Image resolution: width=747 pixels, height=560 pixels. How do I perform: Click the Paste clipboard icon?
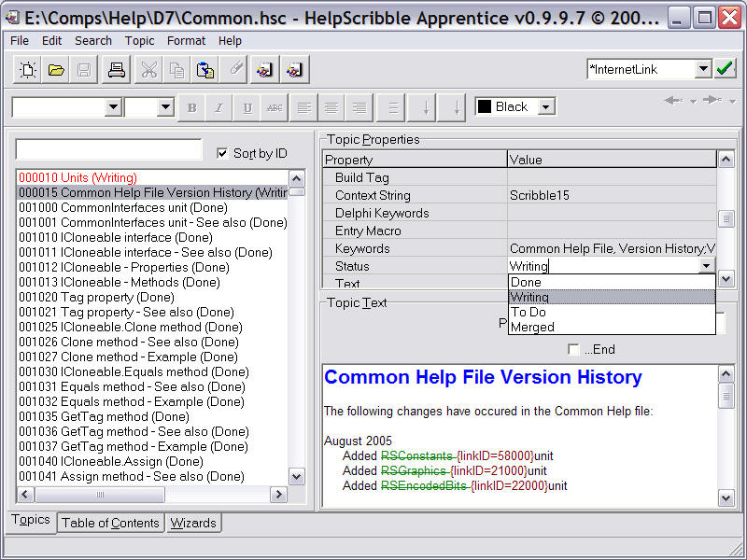pos(205,70)
